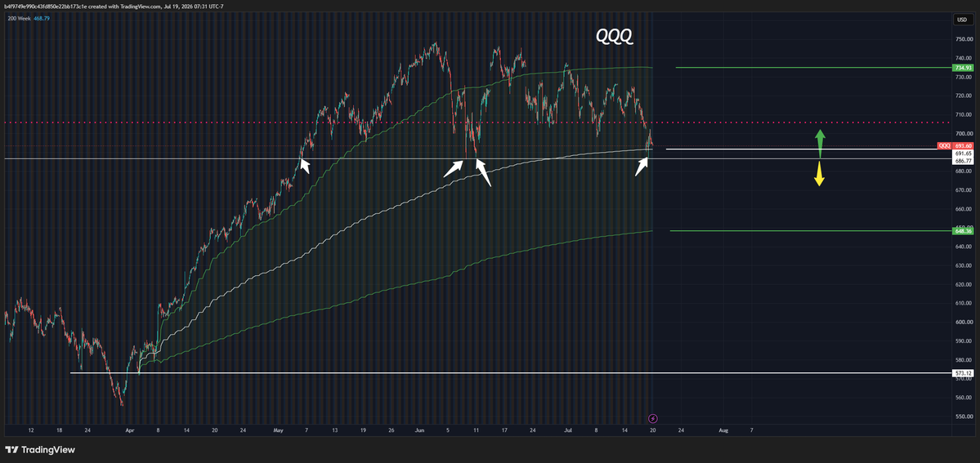Click the 660.00 price scale label
The width and height of the screenshot is (980, 463).
[x=963, y=209]
